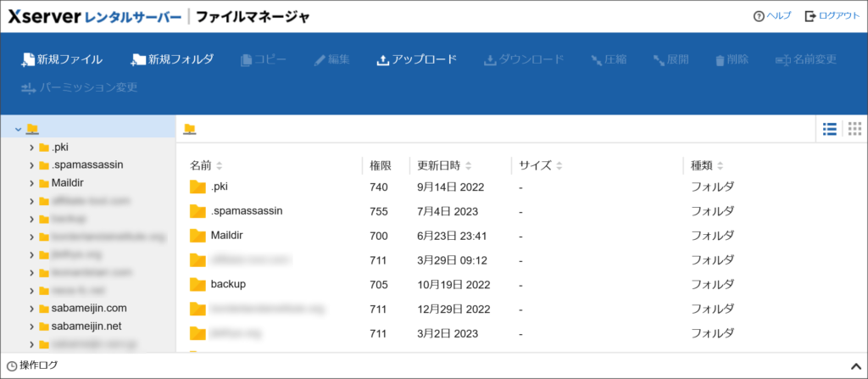Screen dimensions: 868x379
Task: Open the 操作ログ operation log panel
Action: pyautogui.click(x=32, y=365)
